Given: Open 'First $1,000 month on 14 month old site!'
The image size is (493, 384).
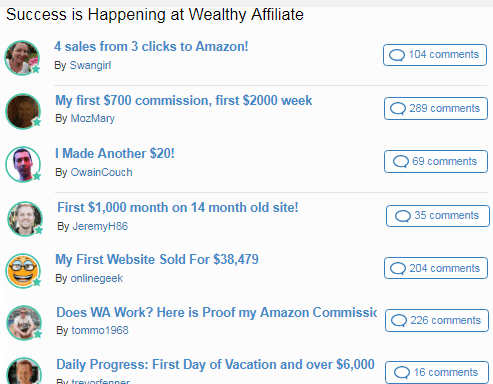Looking at the screenshot, I should click(178, 207).
